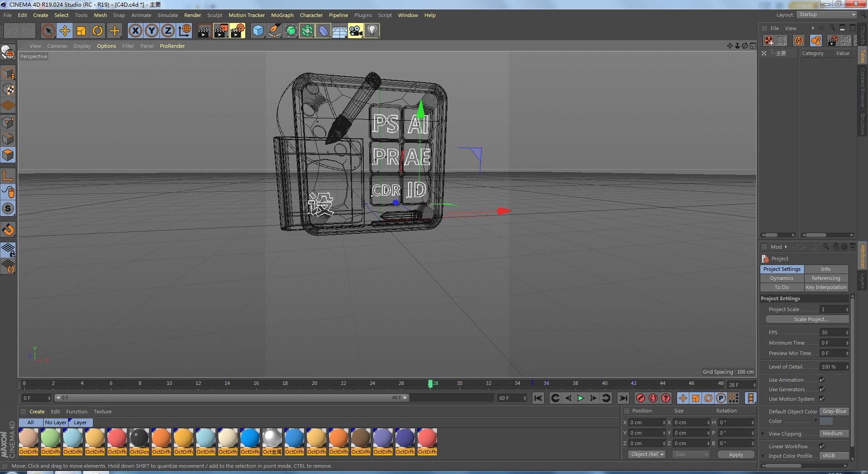Jump to the end of animation
Screen dimensions: 868x474
pos(623,398)
